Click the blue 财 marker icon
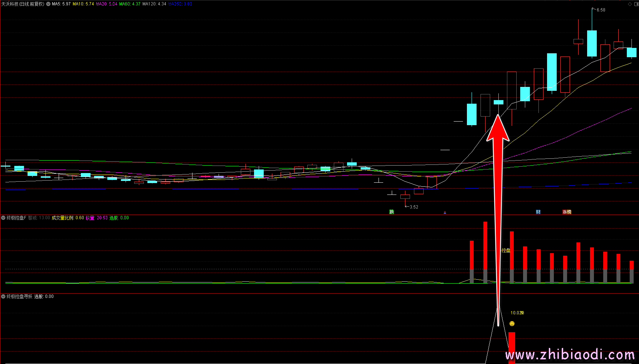639x364 pixels. point(538,212)
